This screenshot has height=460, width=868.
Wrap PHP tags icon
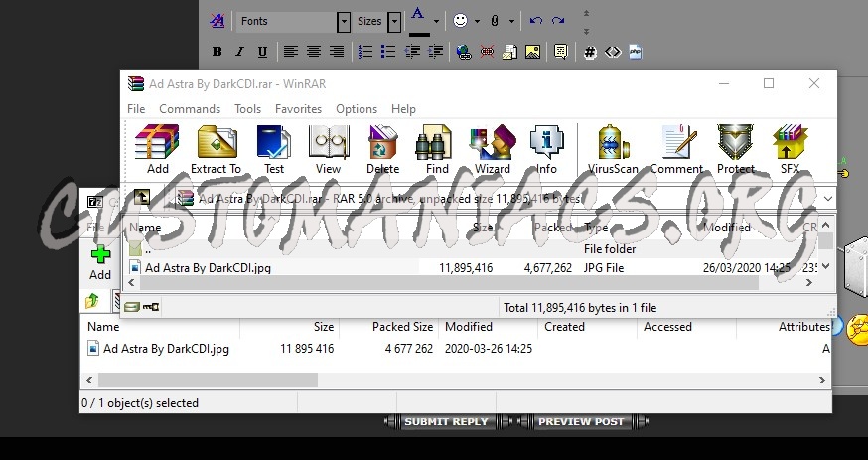[x=636, y=52]
